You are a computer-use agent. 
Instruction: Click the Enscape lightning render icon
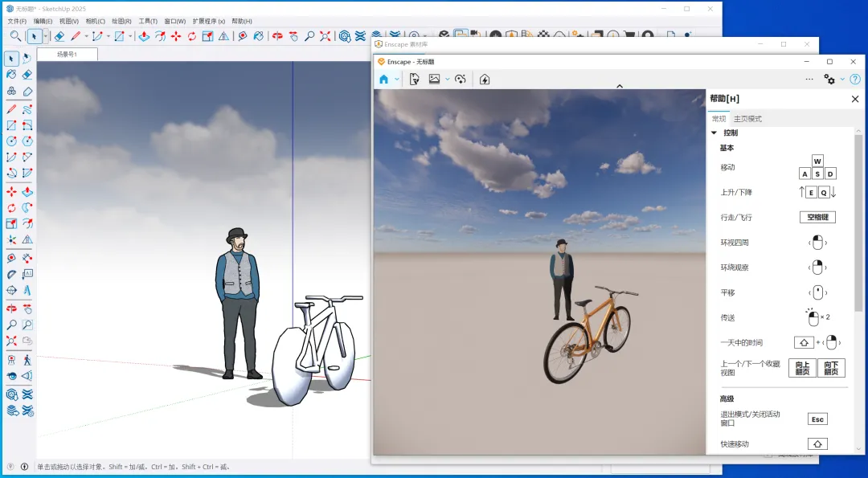[x=485, y=80]
